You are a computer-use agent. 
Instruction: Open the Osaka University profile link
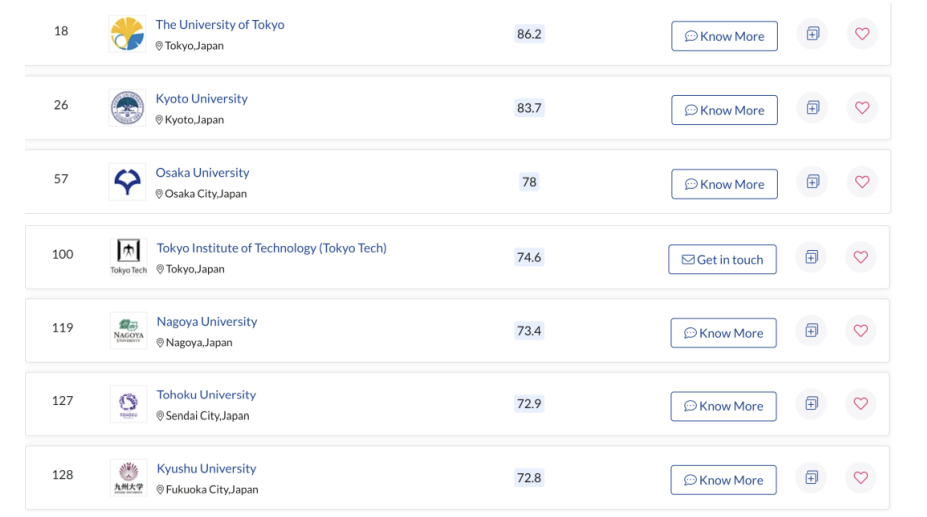coord(202,172)
